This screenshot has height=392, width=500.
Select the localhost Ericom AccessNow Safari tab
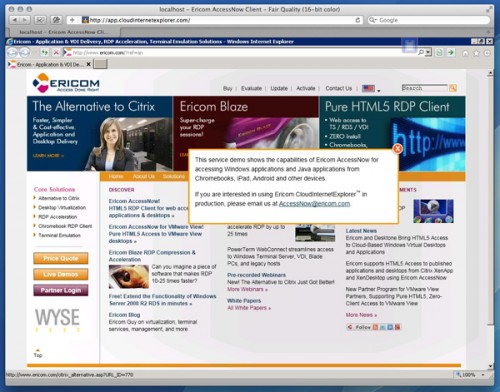(63, 32)
